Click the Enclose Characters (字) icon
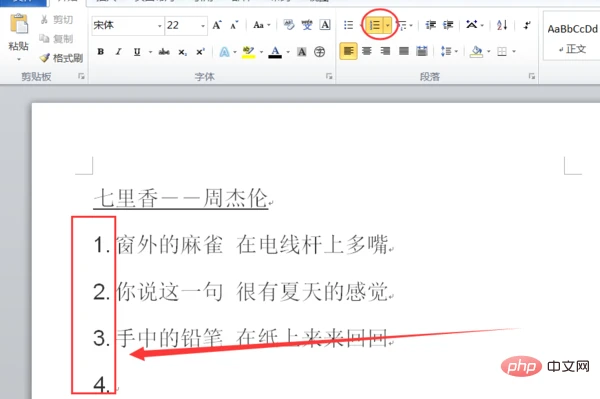This screenshot has width=600, height=399. pos(320,52)
